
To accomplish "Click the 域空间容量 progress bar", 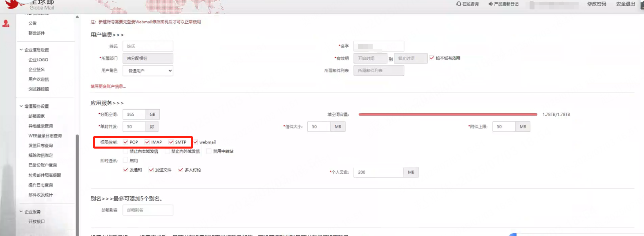I will 448,115.
